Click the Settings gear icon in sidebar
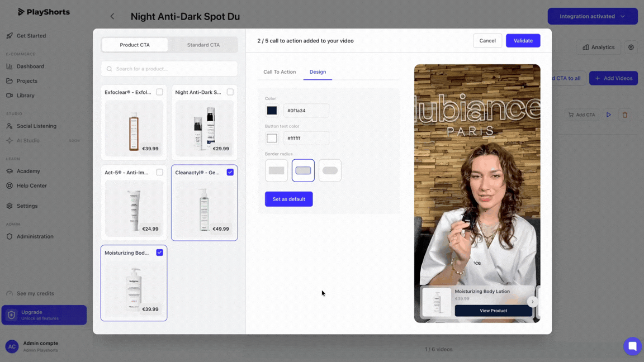644x362 pixels. pos(10,206)
